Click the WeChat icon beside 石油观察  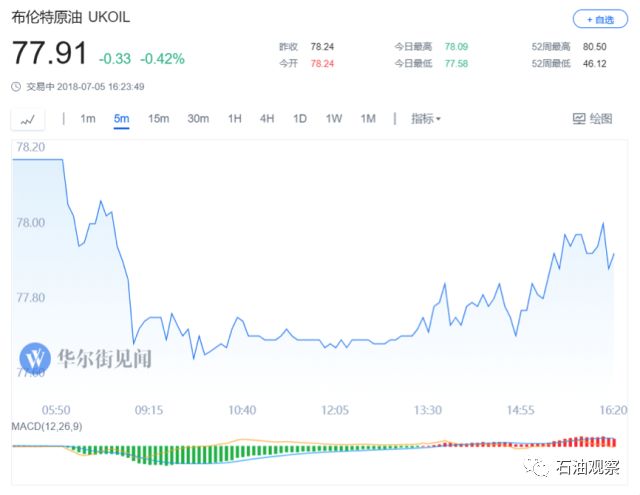[541, 469]
